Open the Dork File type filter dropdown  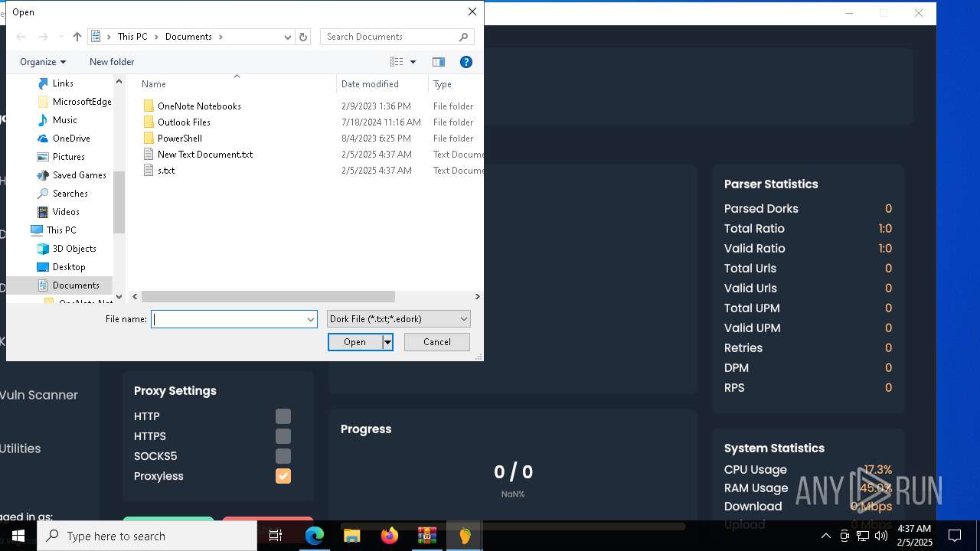pos(398,319)
